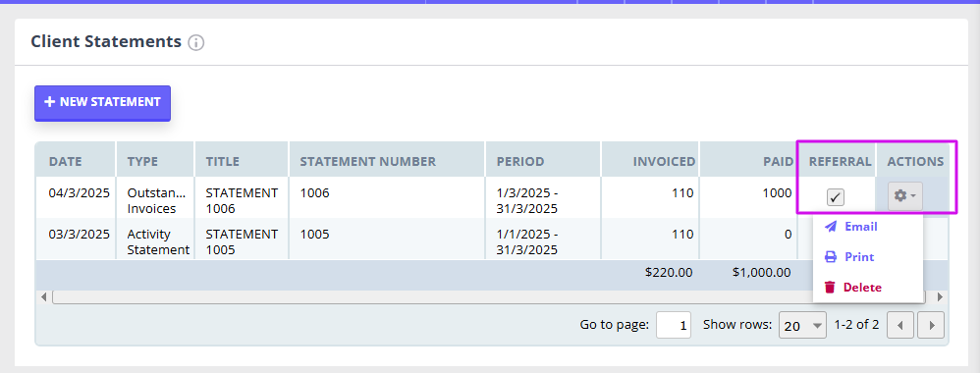Viewport: 980px width, 373px height.
Task: Go to the previous page arrow
Action: click(900, 326)
